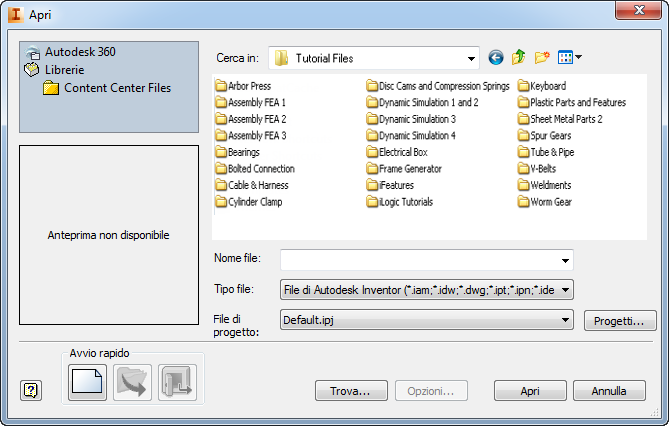This screenshot has width=669, height=426.
Task: Select the Spur Gears folder
Action: pyautogui.click(x=544, y=136)
